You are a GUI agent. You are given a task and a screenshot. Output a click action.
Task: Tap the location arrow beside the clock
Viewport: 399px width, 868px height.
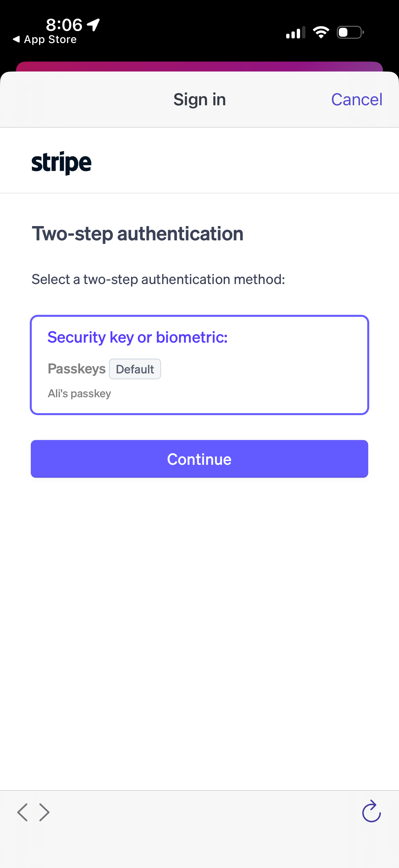click(92, 24)
